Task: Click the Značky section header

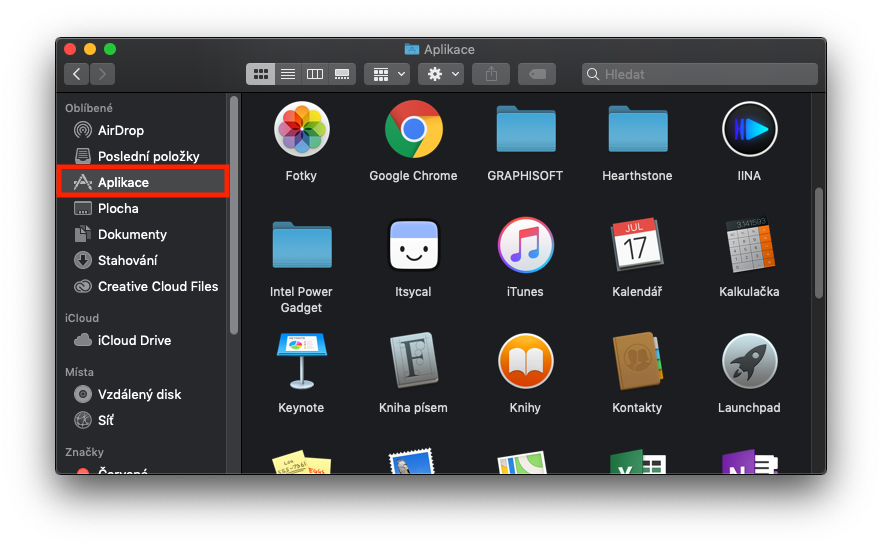Action: coord(84,452)
